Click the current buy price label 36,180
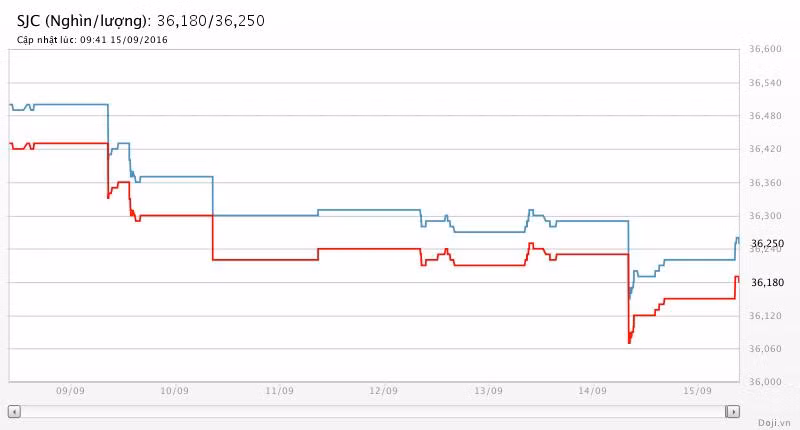 [767, 283]
